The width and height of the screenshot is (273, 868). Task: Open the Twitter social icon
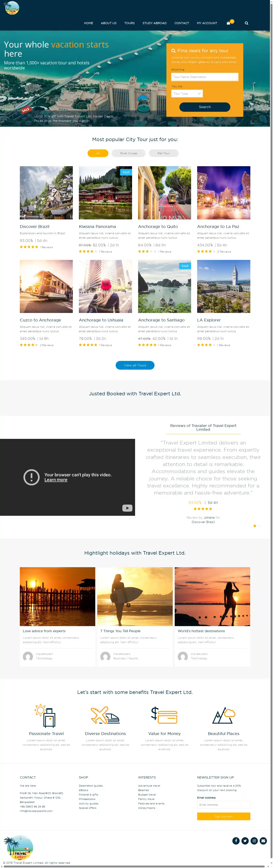click(245, 841)
